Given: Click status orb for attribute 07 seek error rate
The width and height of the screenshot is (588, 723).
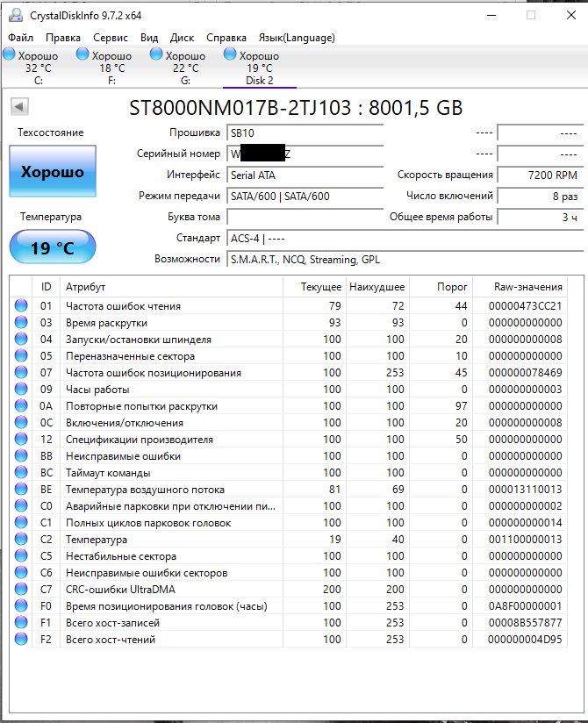Looking at the screenshot, I should coord(21,372).
